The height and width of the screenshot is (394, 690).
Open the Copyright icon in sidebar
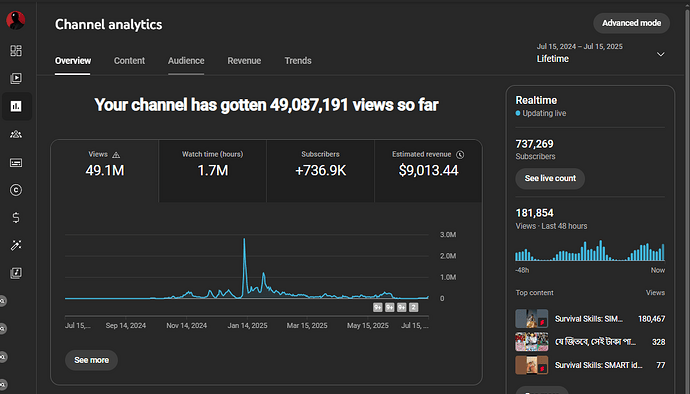(16, 190)
